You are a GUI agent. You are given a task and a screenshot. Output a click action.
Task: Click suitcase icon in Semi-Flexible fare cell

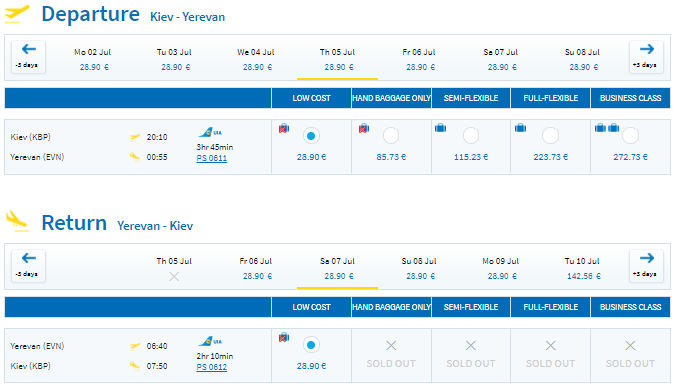click(441, 128)
